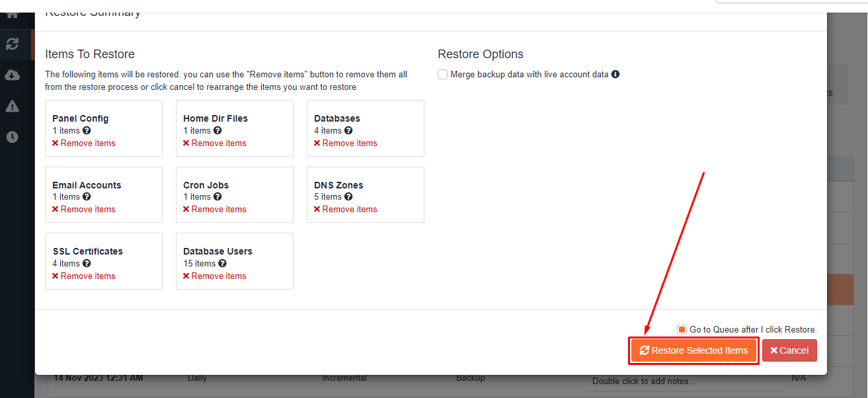Click the SSL Certificates heading
868x398 pixels.
pos(88,251)
